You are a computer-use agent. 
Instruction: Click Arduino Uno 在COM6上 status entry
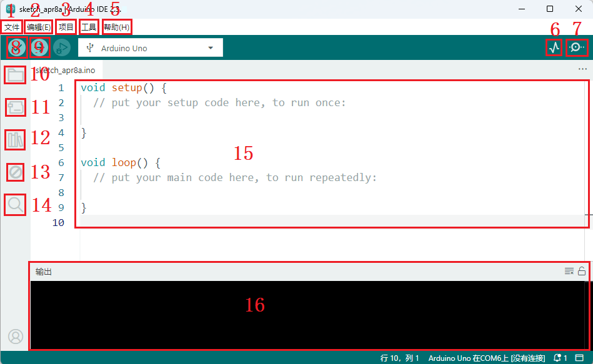pos(487,358)
